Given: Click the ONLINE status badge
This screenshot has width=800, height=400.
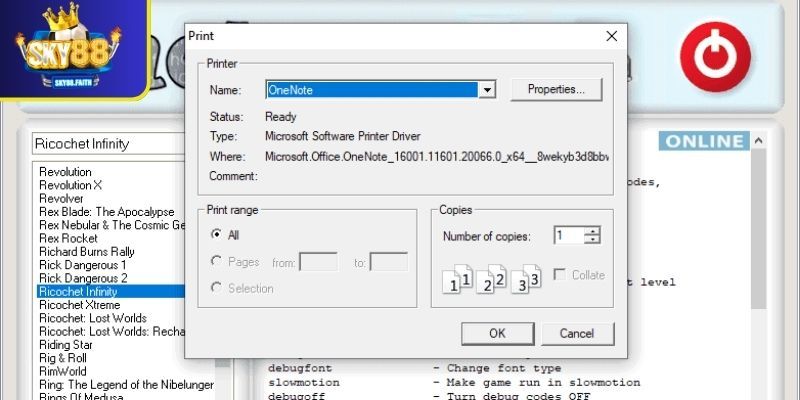Looking at the screenshot, I should click(x=704, y=141).
